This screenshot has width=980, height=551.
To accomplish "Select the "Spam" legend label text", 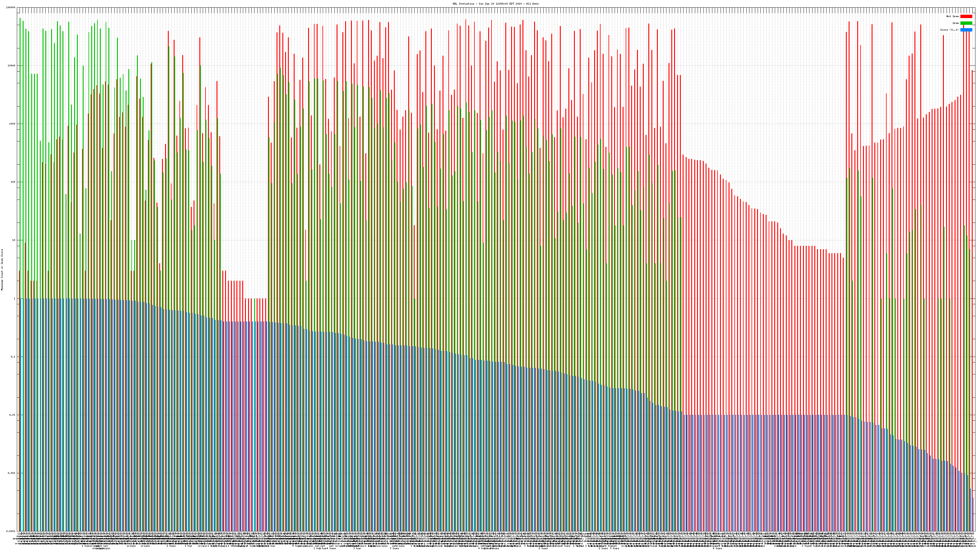I will (x=956, y=23).
